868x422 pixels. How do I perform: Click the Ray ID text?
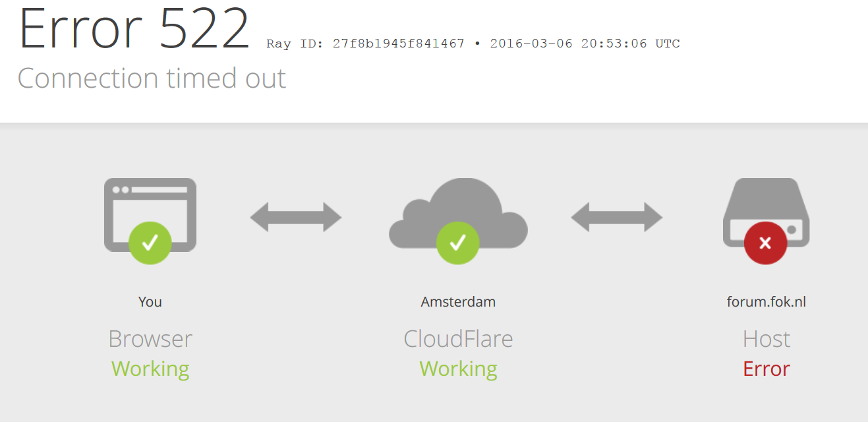tap(473, 44)
